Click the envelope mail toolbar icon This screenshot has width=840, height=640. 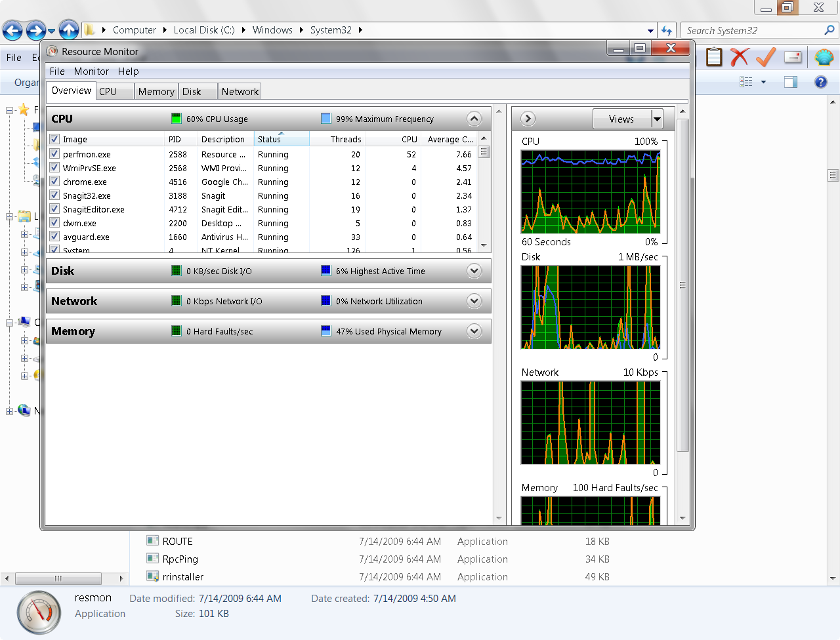point(793,57)
